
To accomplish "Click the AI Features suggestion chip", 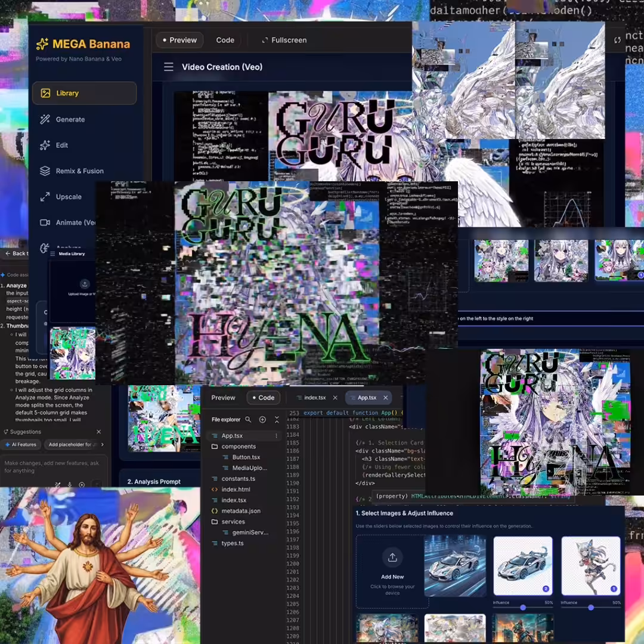I will [x=21, y=444].
